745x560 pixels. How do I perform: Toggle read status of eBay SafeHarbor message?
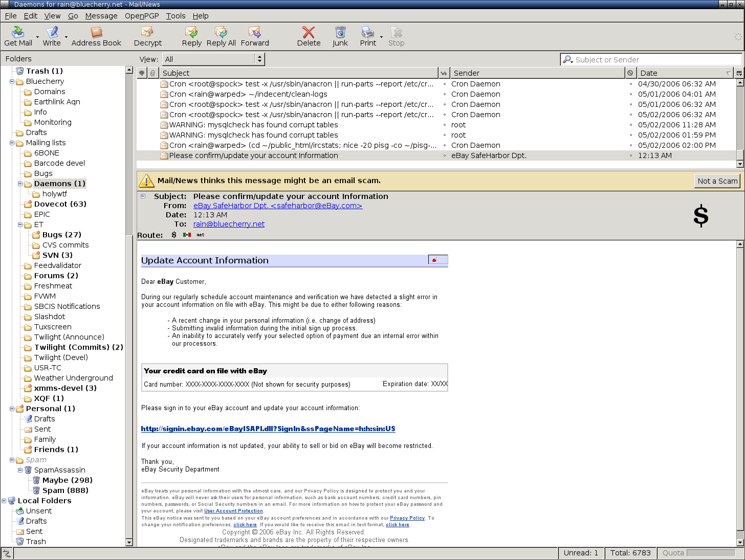coord(444,155)
